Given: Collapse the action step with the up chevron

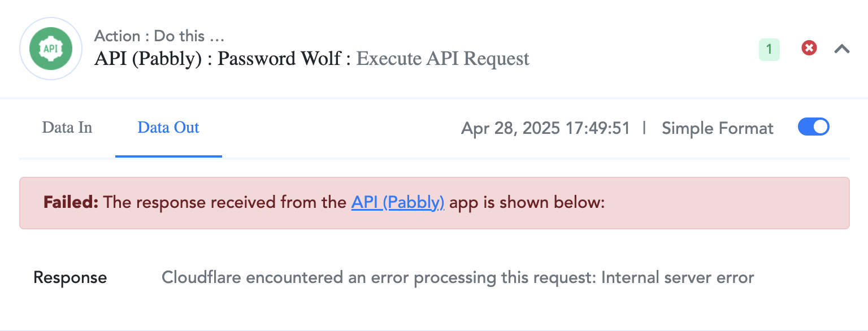Looking at the screenshot, I should 842,49.
